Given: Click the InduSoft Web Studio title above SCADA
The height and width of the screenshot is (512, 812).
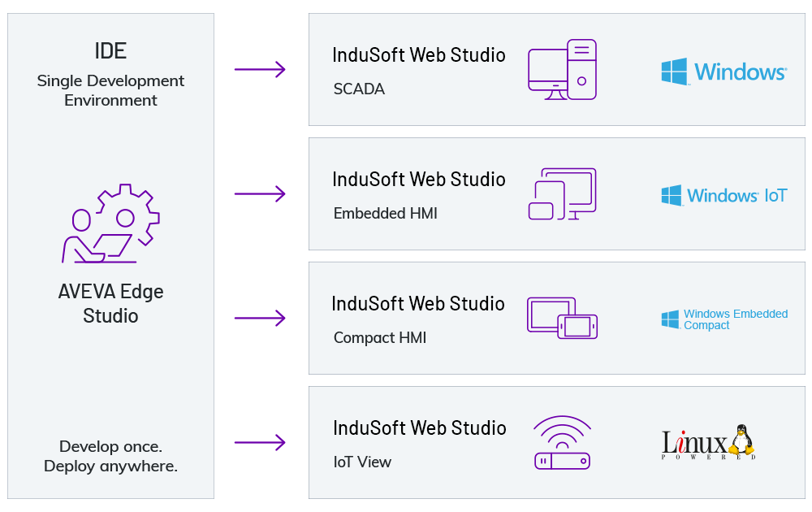Looking at the screenshot, I should point(419,55).
